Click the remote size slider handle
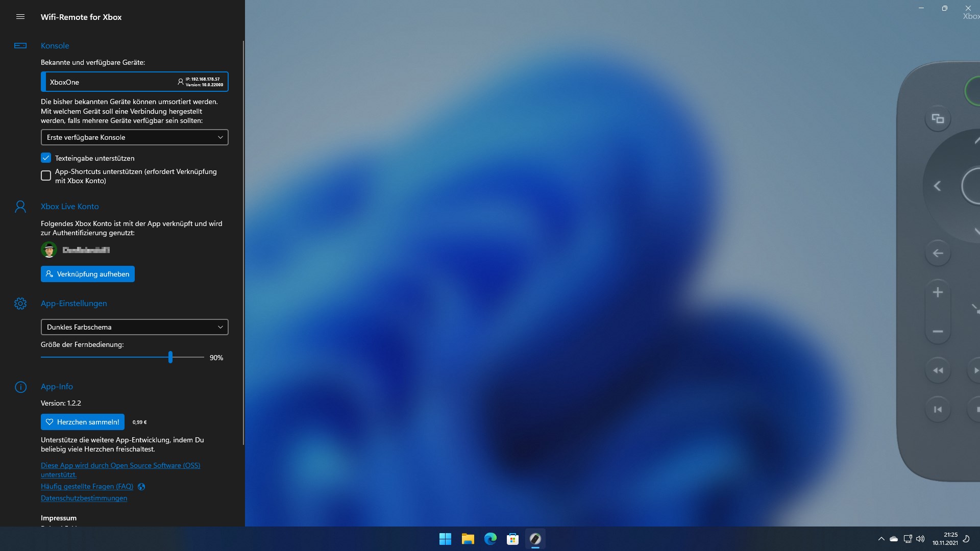Viewport: 980px width, 551px height. tap(170, 357)
